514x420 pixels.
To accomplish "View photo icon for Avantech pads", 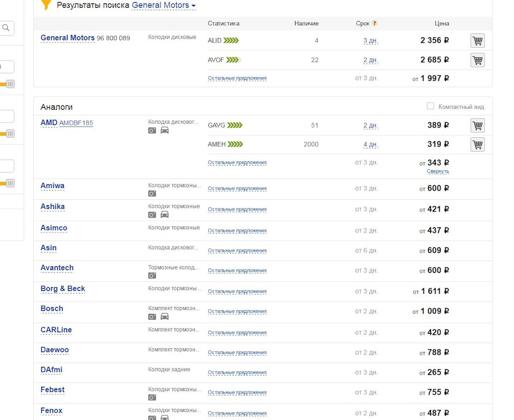I will [152, 275].
